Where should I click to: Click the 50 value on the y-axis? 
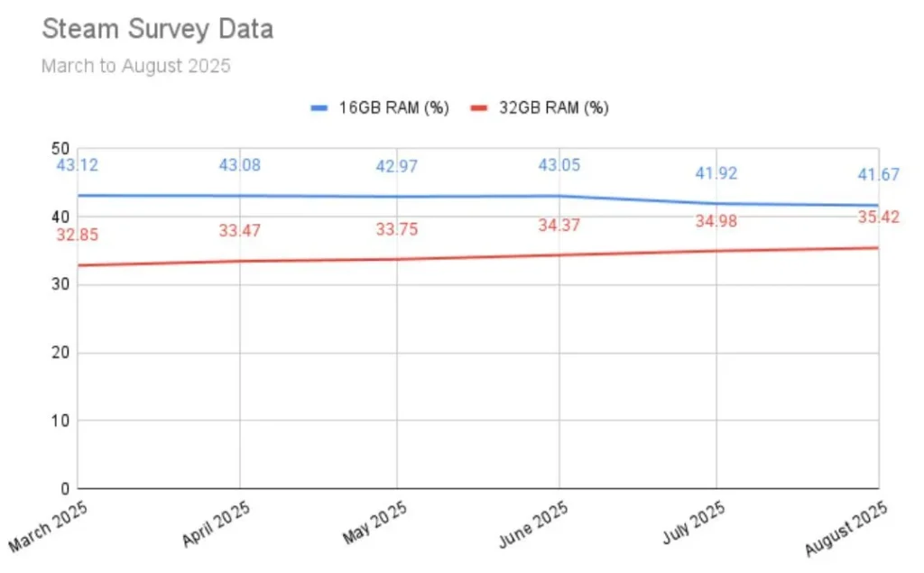(x=60, y=148)
